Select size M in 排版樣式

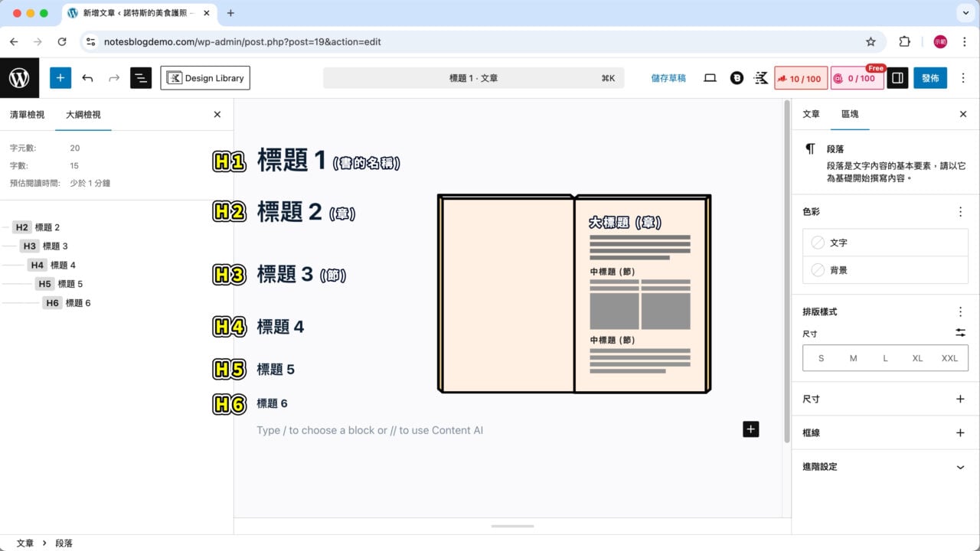click(853, 357)
